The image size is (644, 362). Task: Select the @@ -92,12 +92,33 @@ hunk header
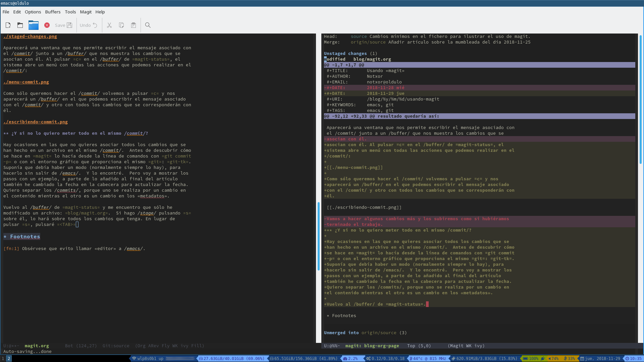click(480, 116)
